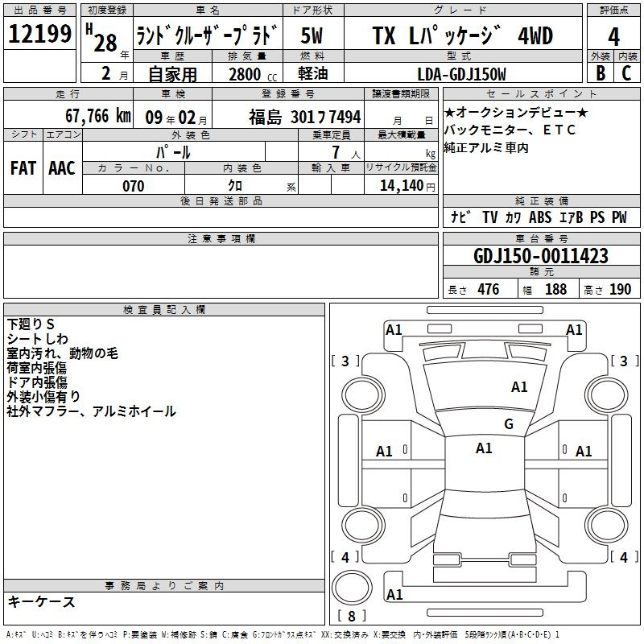Click the A1 mark on the roof center
The image size is (644, 644).
coord(484,448)
